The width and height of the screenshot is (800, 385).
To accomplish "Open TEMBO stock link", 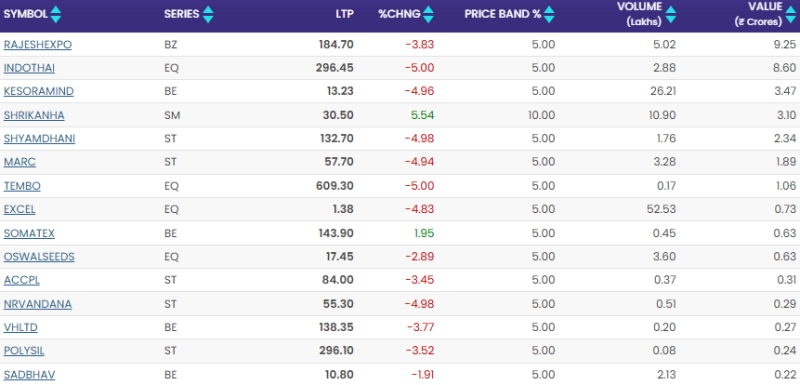I will 22,186.
